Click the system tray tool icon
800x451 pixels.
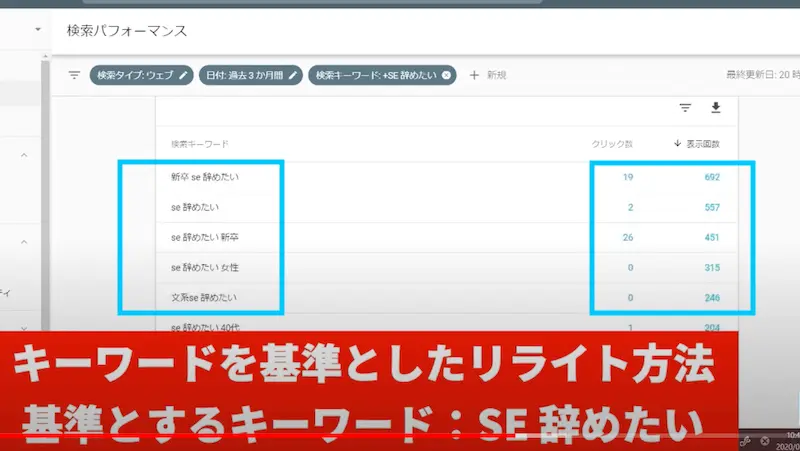tap(745, 441)
